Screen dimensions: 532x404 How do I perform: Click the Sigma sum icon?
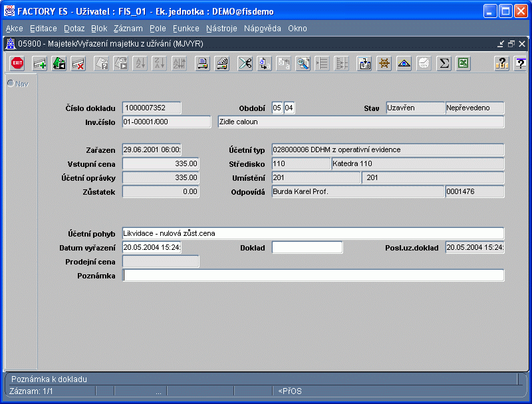444,63
